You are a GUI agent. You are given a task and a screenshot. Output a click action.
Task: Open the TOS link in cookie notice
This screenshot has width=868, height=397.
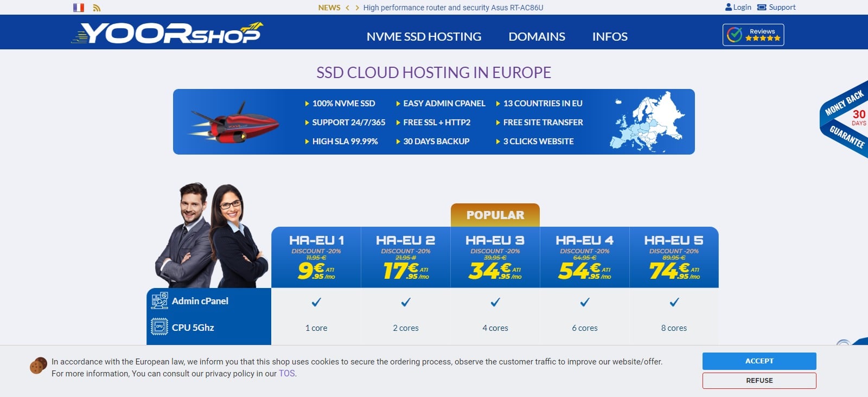tap(287, 374)
